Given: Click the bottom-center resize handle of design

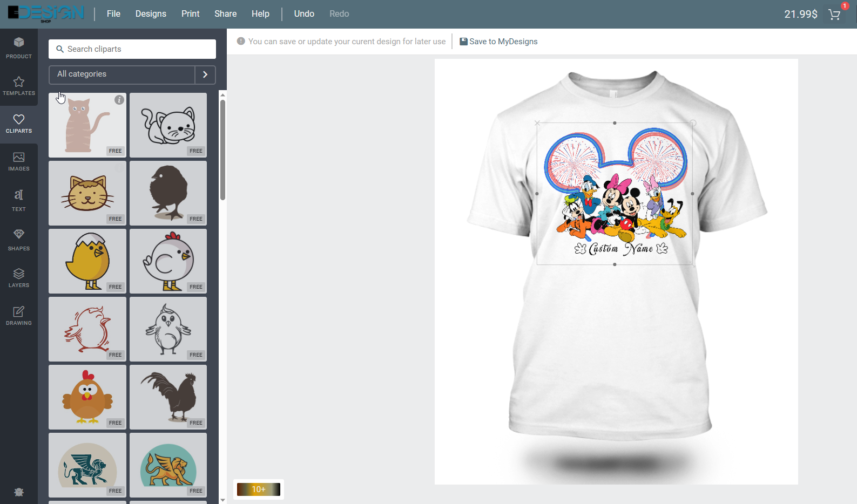Looking at the screenshot, I should coord(615,264).
